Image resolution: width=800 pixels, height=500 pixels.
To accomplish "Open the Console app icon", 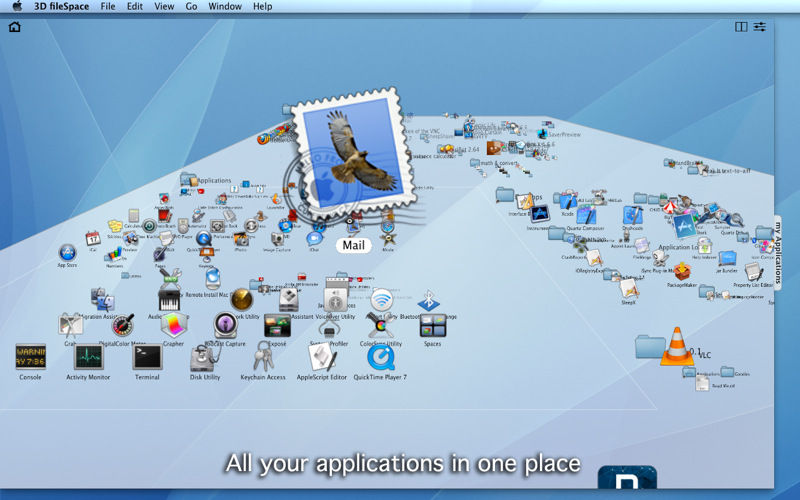I will click(x=31, y=357).
